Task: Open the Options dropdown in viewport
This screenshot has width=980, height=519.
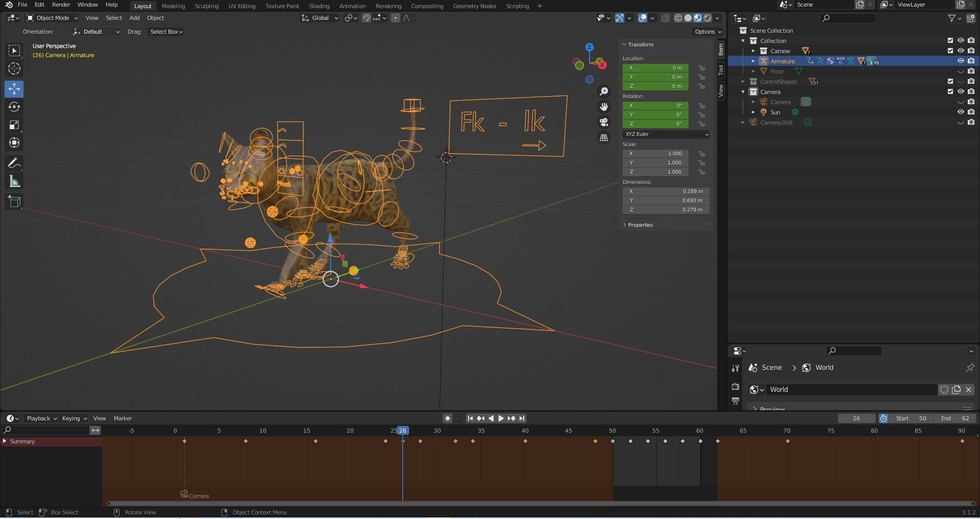Action: pos(708,32)
